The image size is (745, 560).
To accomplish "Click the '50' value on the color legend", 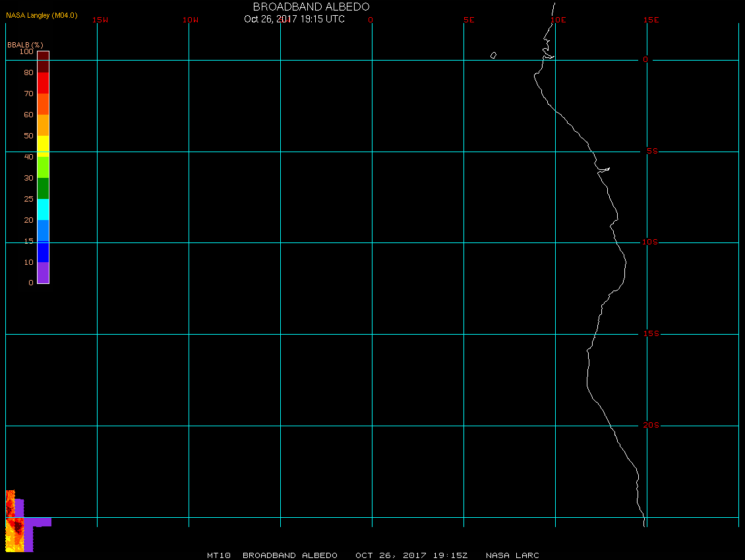I will 29,136.
